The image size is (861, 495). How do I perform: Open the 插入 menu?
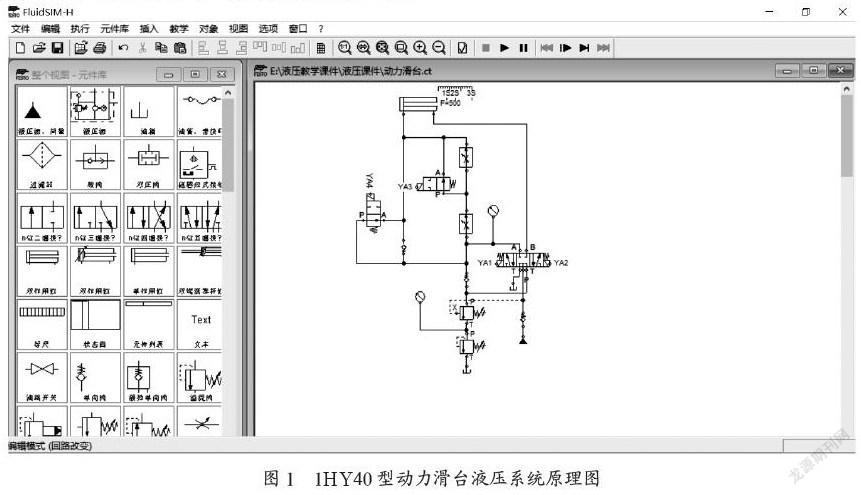pyautogui.click(x=149, y=29)
